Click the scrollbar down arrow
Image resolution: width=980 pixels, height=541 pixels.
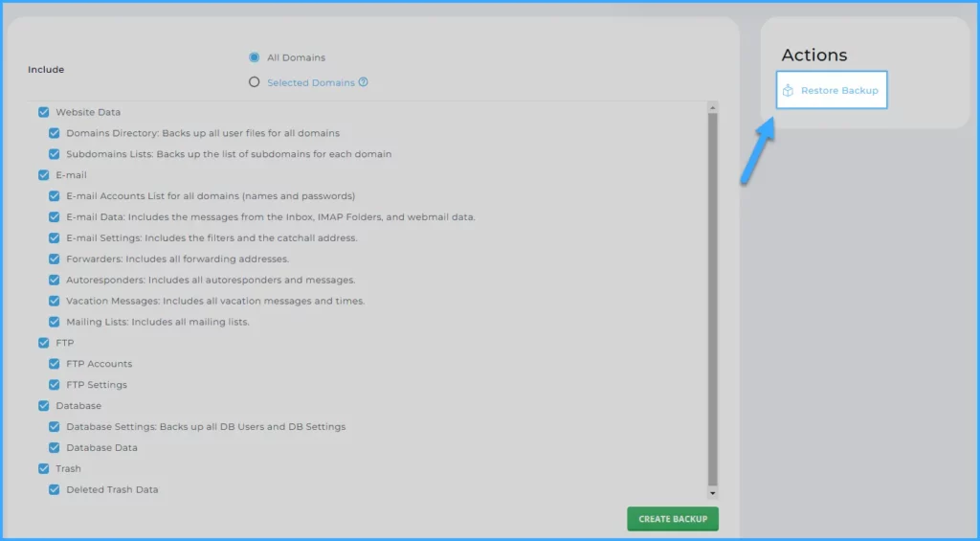712,493
